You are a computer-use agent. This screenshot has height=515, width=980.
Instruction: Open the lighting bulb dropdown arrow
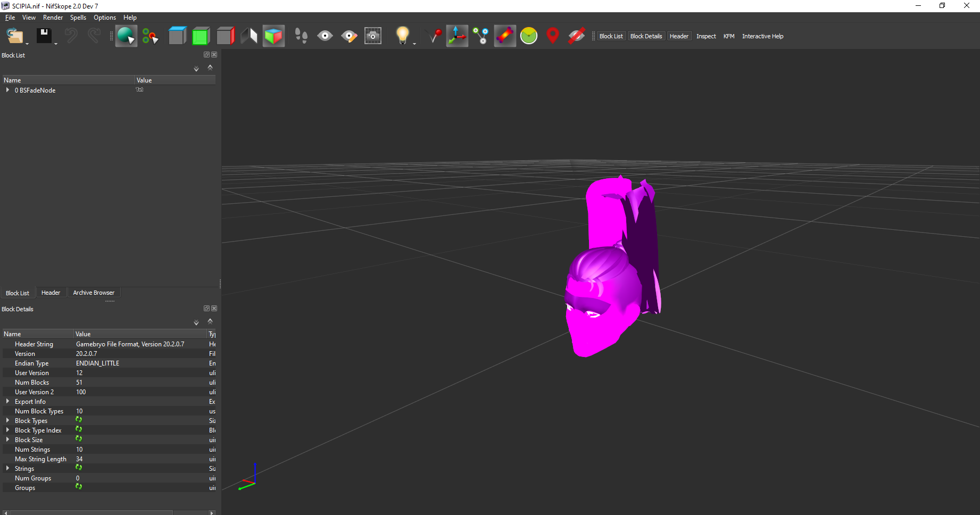coord(414,43)
